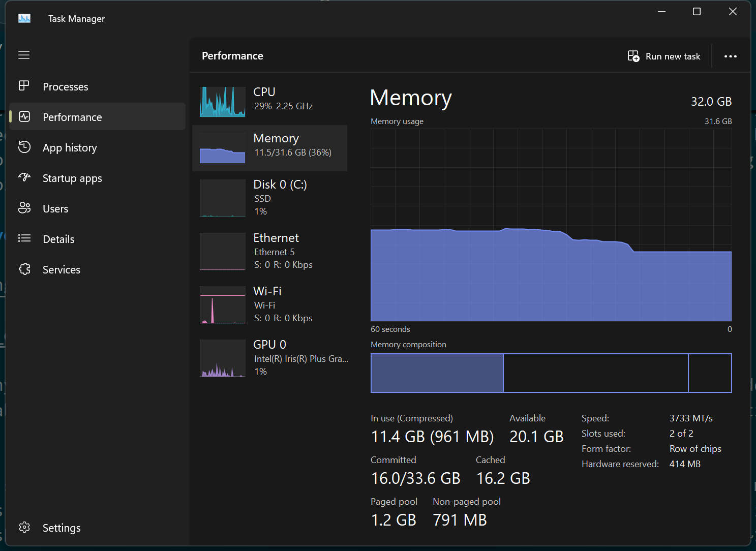
Task: Click the App history clock icon
Action: (x=24, y=147)
